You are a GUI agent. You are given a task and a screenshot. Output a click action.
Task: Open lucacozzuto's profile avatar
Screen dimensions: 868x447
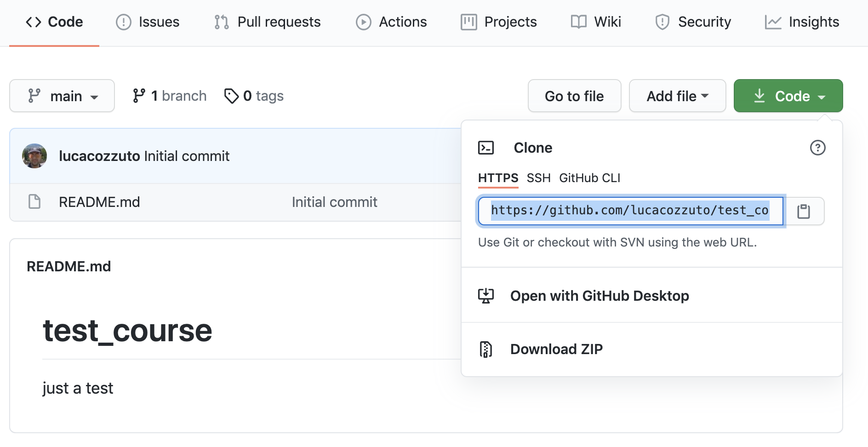34,156
